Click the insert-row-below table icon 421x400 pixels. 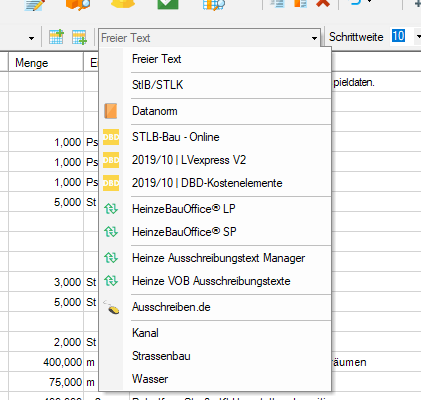pyautogui.click(x=80, y=37)
